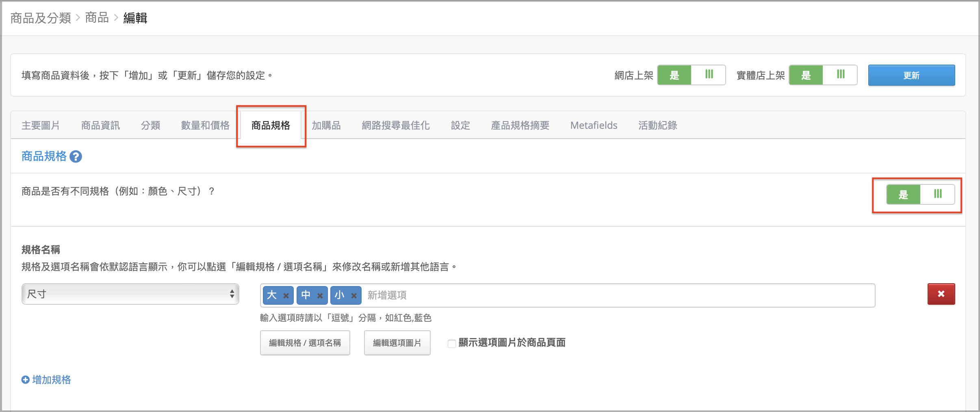Go to 商品及分類 breadcrumb
This screenshot has height=412, width=980.
pos(41,18)
